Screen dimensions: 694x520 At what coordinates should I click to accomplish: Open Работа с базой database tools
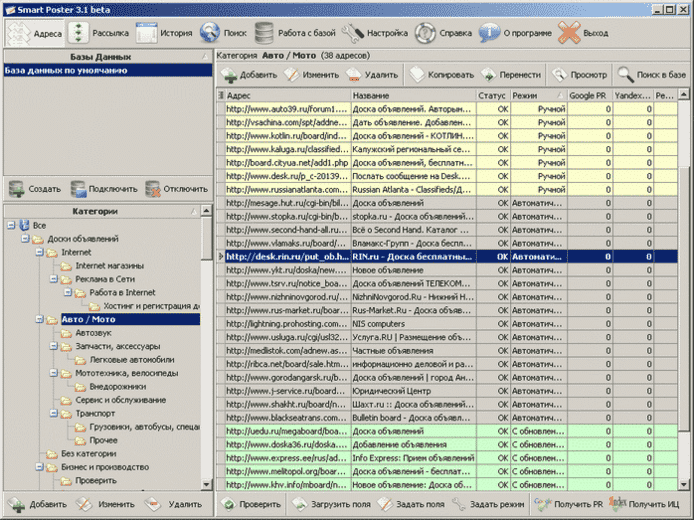click(x=295, y=33)
